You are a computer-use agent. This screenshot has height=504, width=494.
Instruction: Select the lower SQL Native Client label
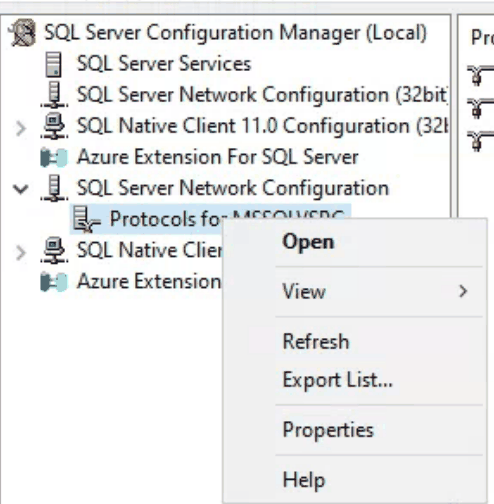pyautogui.click(x=149, y=250)
